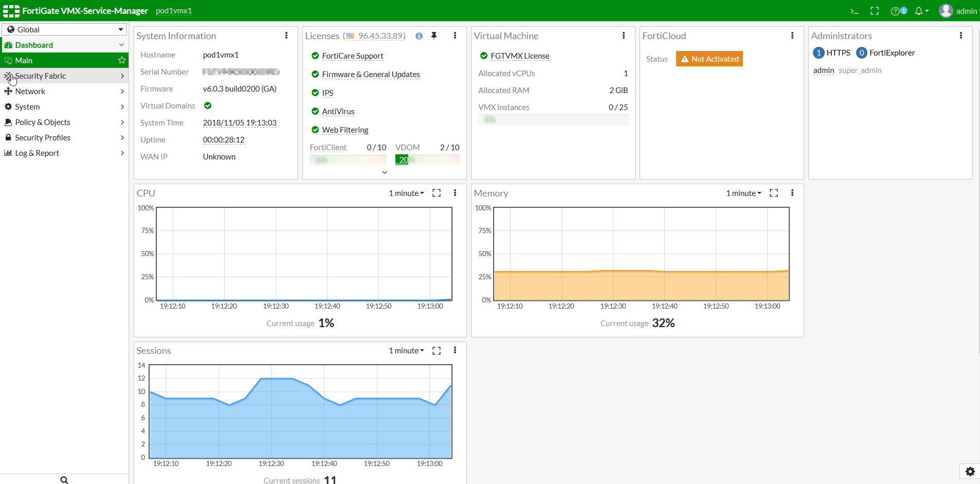Open FortiCloud widget options menu
The height and width of the screenshot is (484, 980).
click(792, 35)
